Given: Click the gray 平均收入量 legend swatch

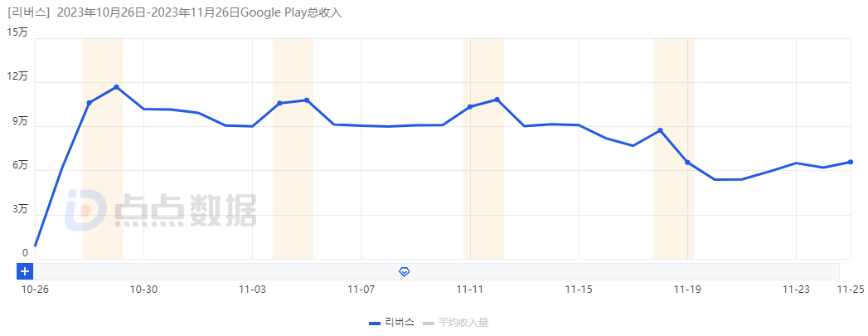Looking at the screenshot, I should [x=429, y=323].
